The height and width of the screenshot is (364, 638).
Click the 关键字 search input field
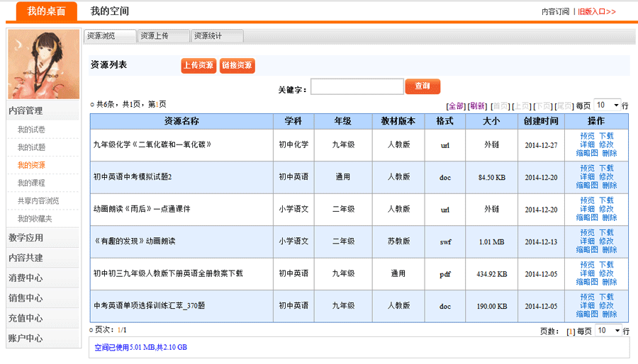[357, 86]
